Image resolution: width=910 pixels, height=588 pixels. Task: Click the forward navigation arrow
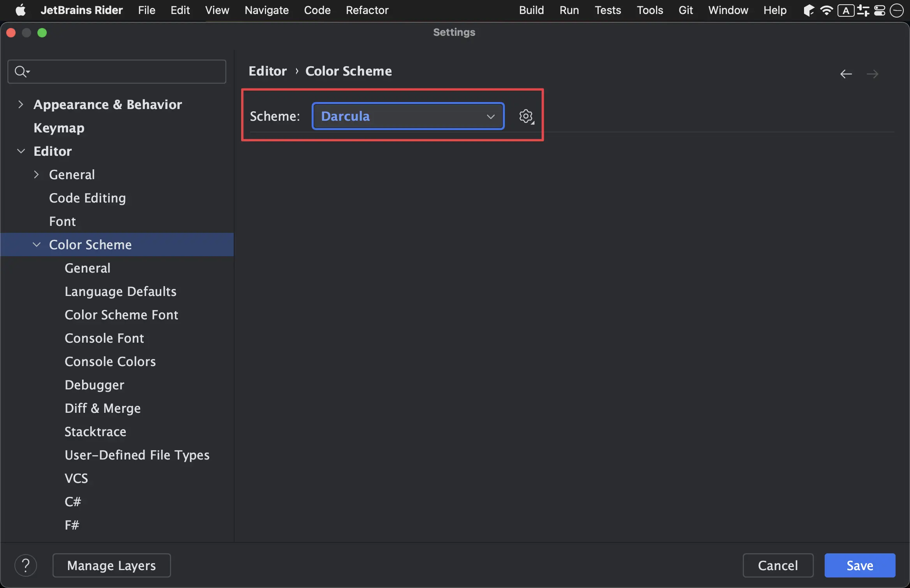(x=874, y=73)
